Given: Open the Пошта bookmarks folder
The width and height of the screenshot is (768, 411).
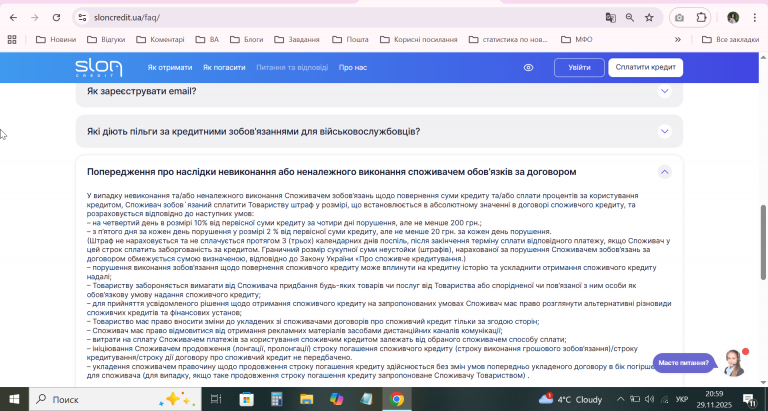Looking at the screenshot, I should [350, 40].
